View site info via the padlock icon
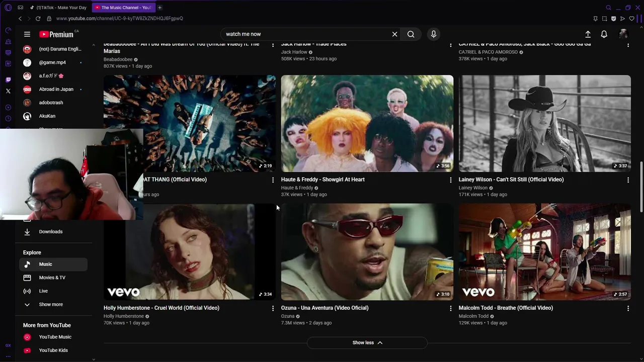The width and height of the screenshot is (644, 362). point(49,19)
